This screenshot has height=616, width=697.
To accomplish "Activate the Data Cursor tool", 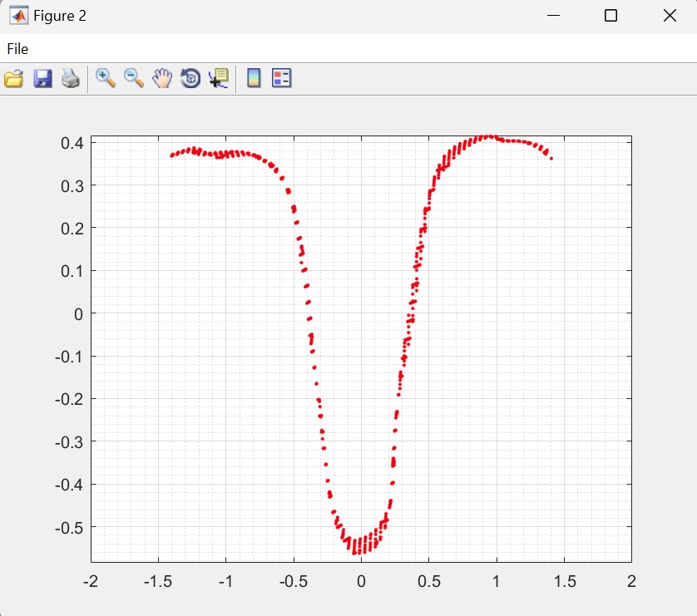I will [219, 79].
